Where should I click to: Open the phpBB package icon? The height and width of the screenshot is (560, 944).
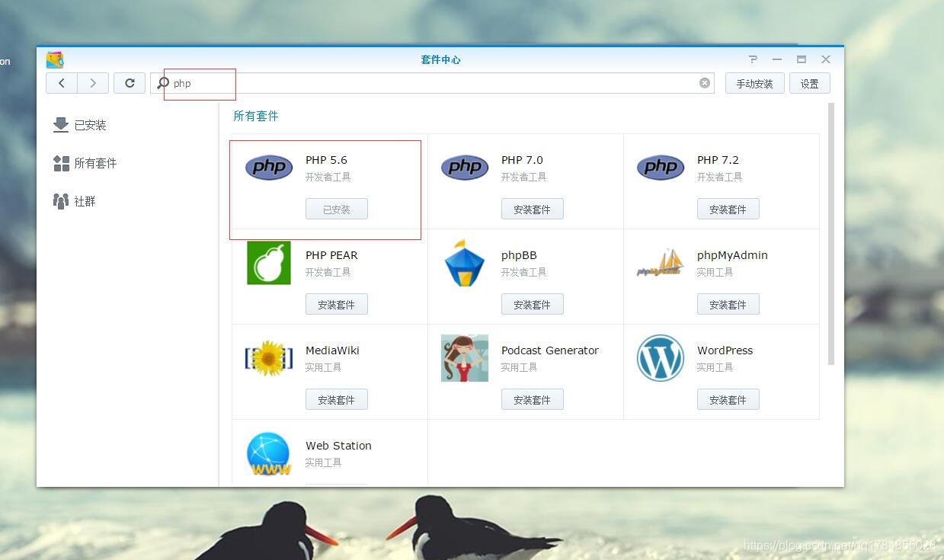point(464,263)
